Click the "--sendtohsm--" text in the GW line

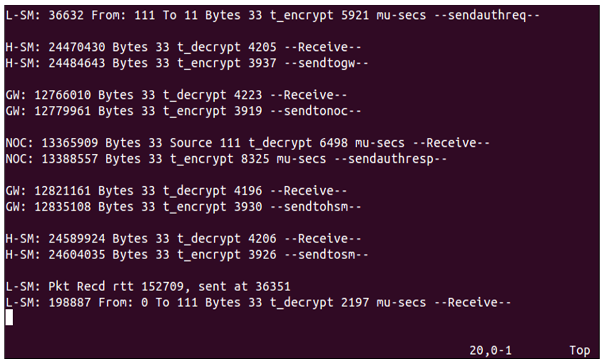[x=316, y=207]
